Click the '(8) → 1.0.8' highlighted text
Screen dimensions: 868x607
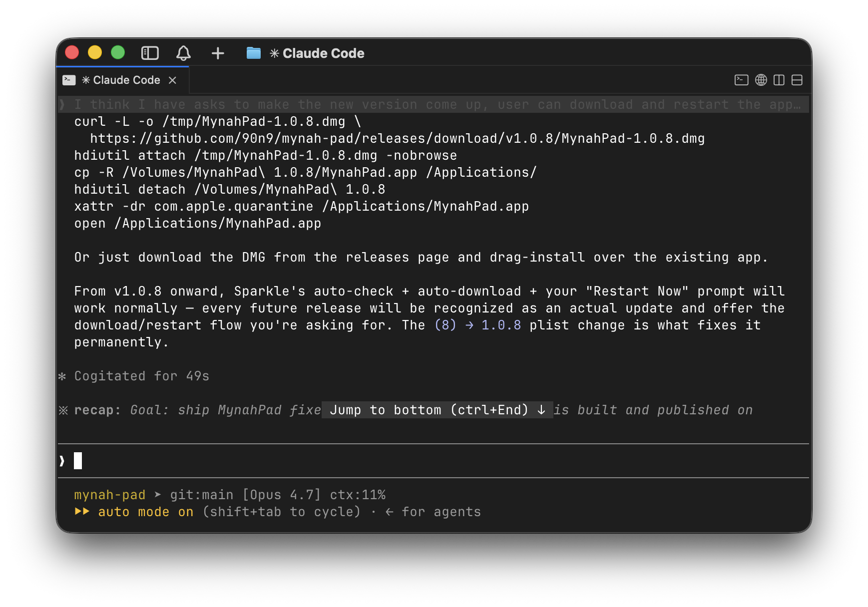click(477, 325)
